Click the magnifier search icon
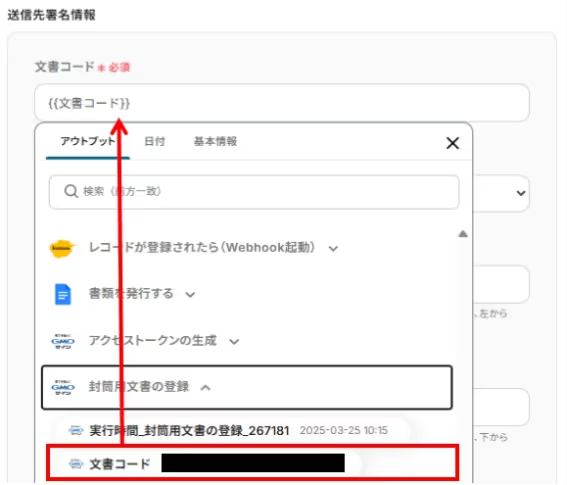567x485 pixels. (x=71, y=191)
